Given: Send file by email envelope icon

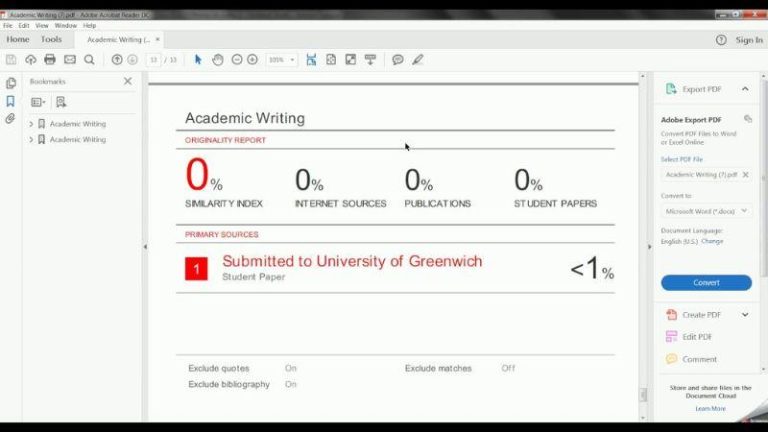Looking at the screenshot, I should [x=70, y=60].
